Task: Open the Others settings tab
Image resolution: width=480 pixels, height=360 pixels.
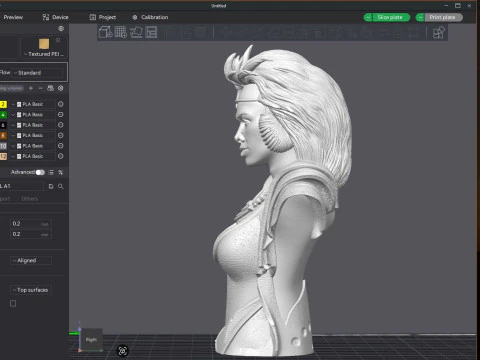Action: click(30, 199)
